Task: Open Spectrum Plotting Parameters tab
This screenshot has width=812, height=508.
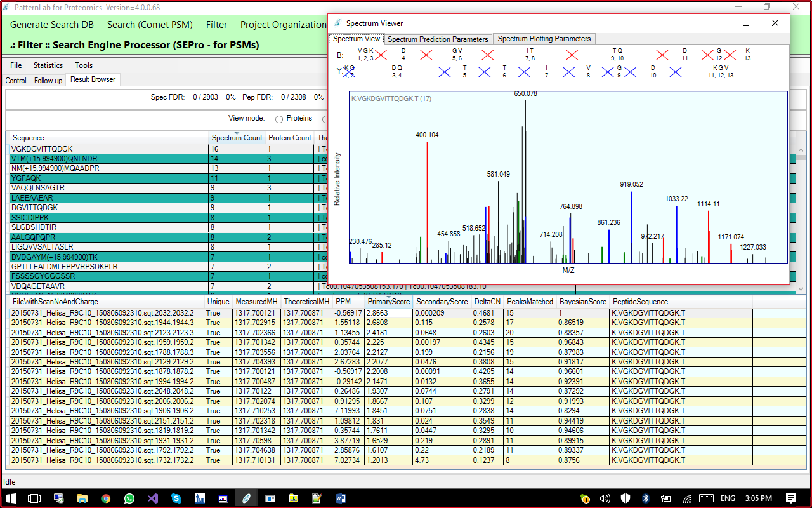Action: point(544,39)
